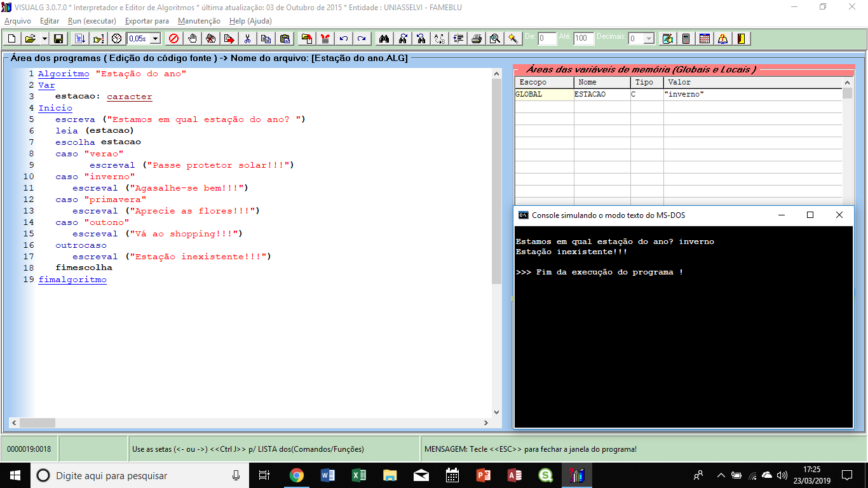Exit VisuAlg with door icon

pyautogui.click(x=741, y=39)
